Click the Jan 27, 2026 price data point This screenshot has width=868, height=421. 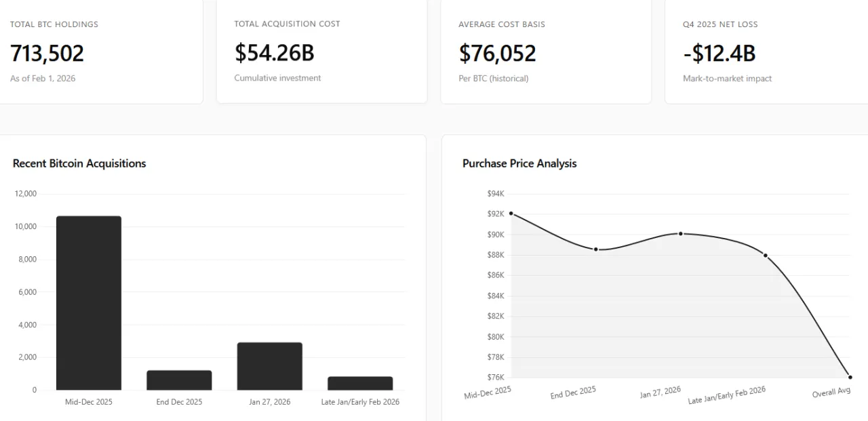click(681, 234)
